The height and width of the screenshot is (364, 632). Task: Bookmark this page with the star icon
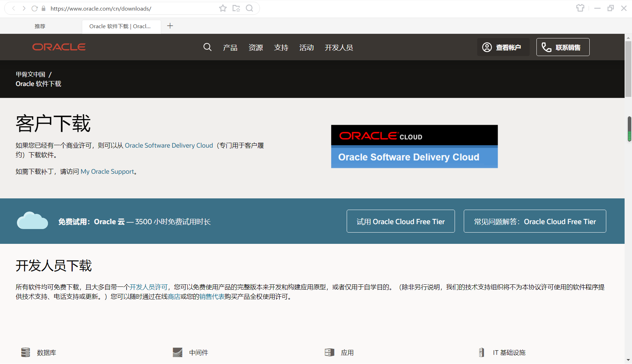pyautogui.click(x=223, y=8)
